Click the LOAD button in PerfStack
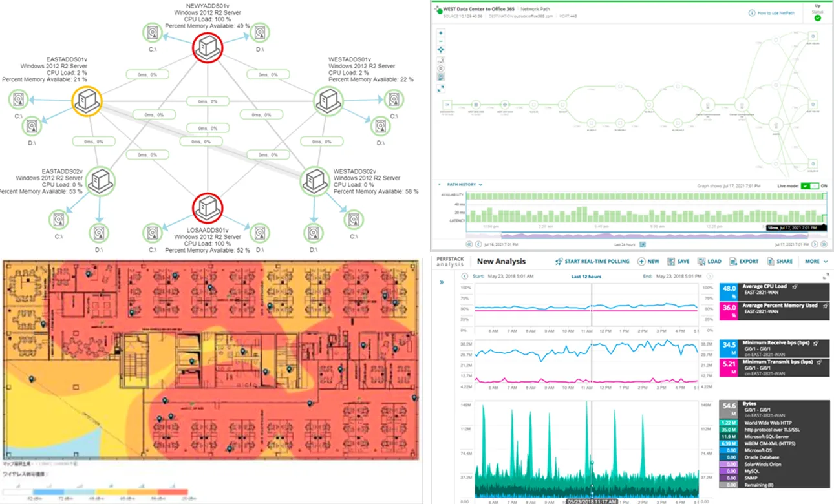The width and height of the screenshot is (834, 504). 709,262
